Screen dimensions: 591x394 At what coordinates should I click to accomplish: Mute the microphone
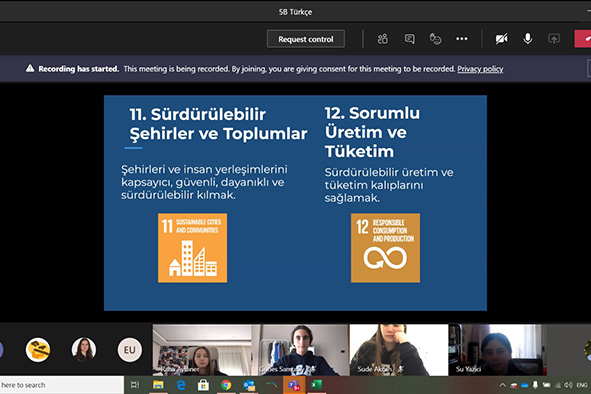(528, 39)
